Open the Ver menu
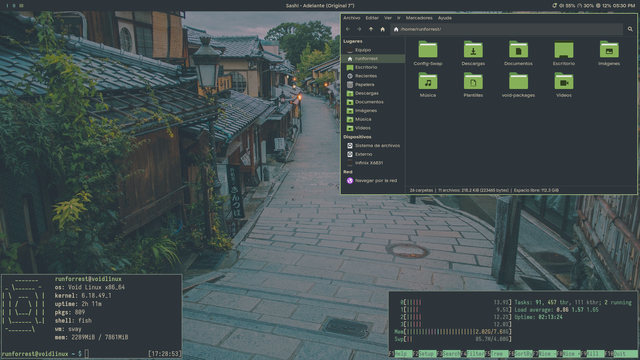The image size is (640, 360). pos(388,18)
